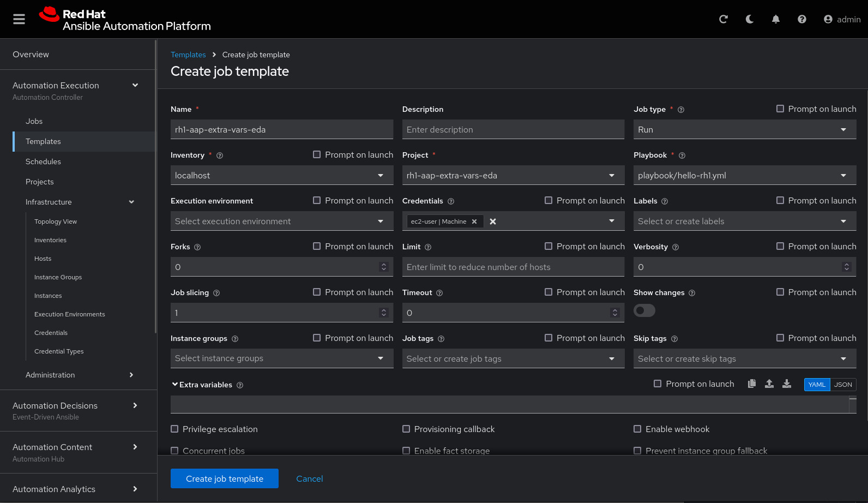
Task: Click Create job template button
Action: tap(225, 478)
